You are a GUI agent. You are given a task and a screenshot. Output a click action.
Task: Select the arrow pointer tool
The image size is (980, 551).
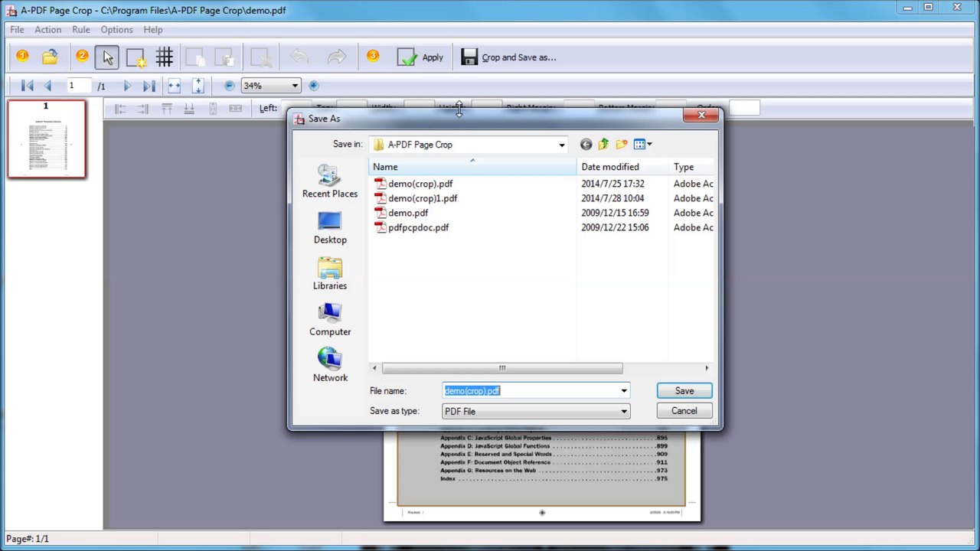(x=107, y=57)
